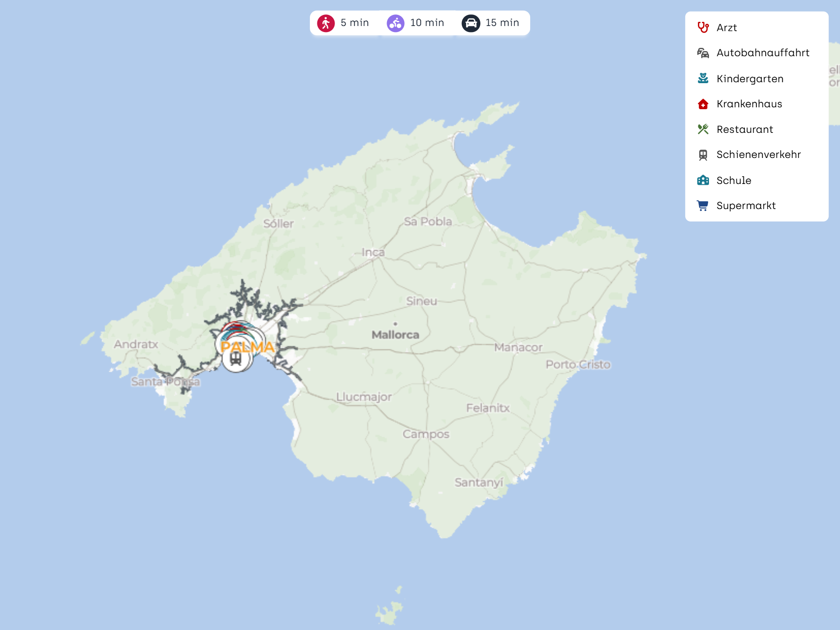
Task: Click the Arzt stethoscope icon
Action: tap(703, 27)
